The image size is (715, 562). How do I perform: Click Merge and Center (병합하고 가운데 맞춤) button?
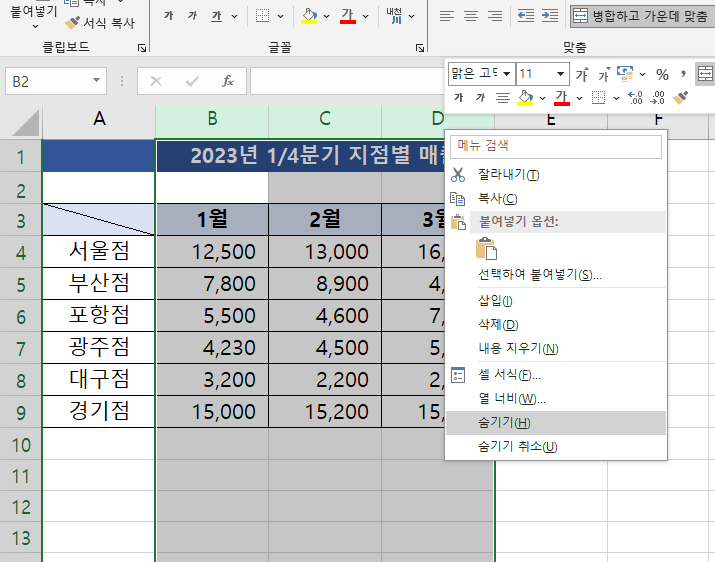coord(642,16)
